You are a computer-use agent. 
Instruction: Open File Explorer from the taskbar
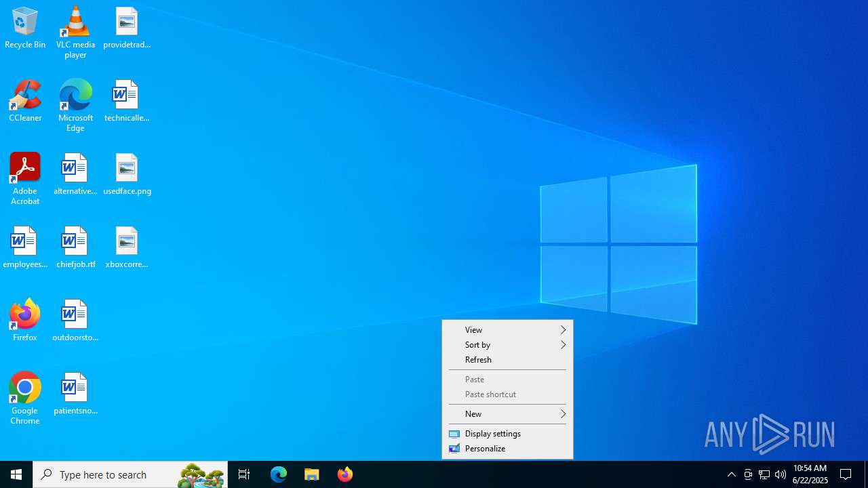pyautogui.click(x=312, y=474)
